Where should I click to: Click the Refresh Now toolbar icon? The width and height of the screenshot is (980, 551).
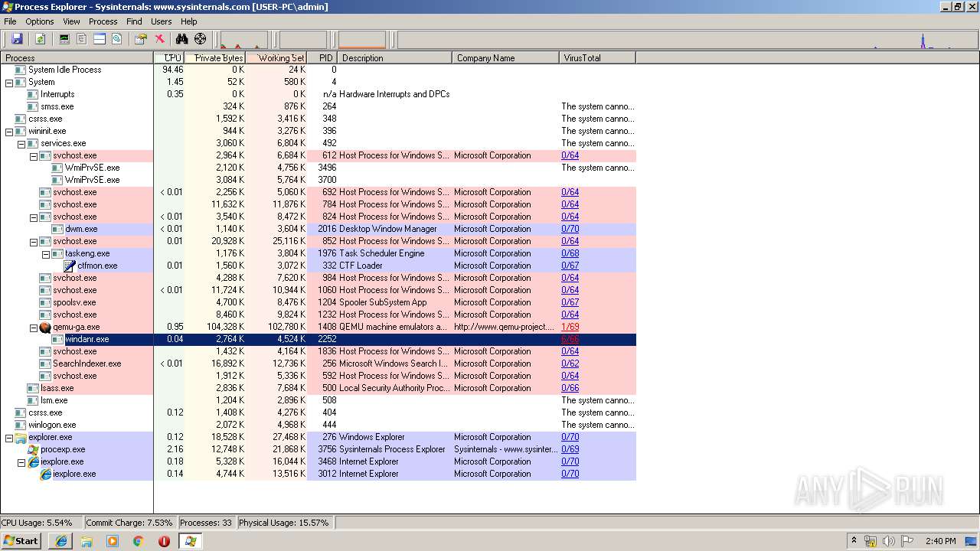pos(40,39)
